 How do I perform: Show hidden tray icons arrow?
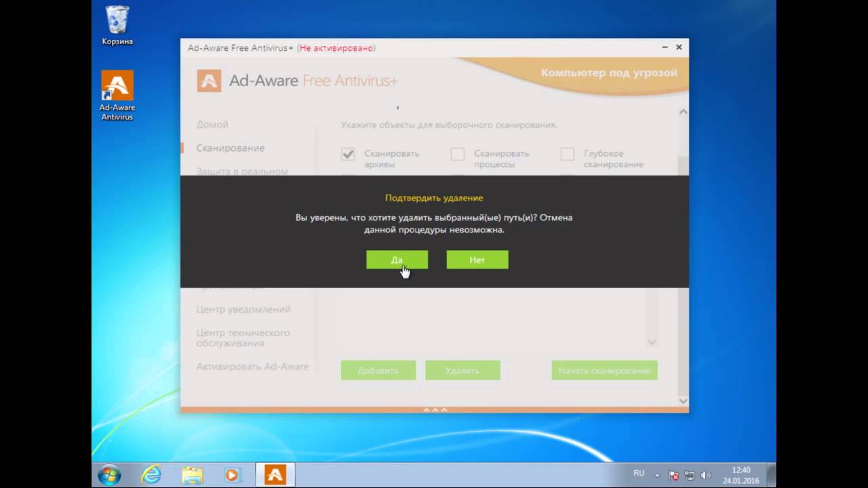(x=656, y=475)
